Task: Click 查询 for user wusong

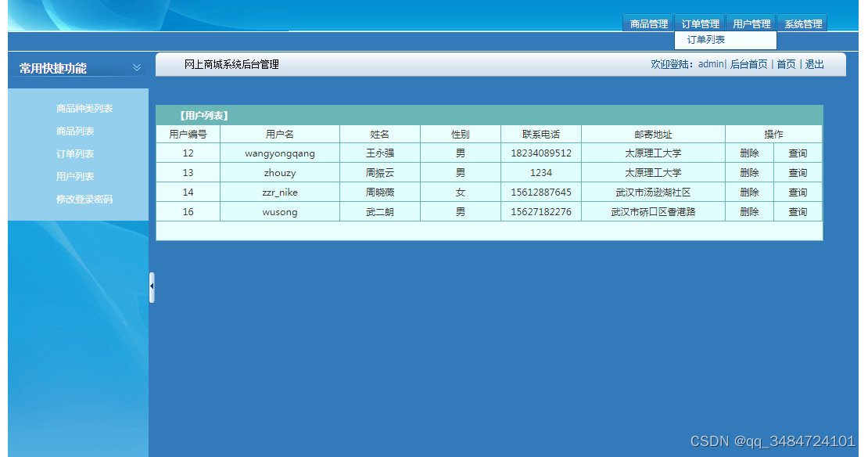Action: [798, 212]
